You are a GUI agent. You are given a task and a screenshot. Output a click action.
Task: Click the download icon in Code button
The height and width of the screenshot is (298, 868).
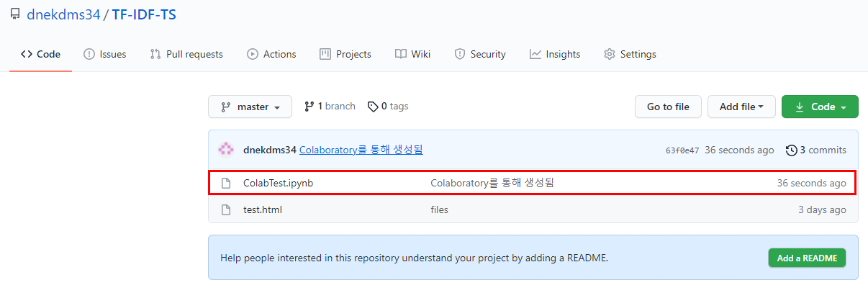tap(800, 107)
